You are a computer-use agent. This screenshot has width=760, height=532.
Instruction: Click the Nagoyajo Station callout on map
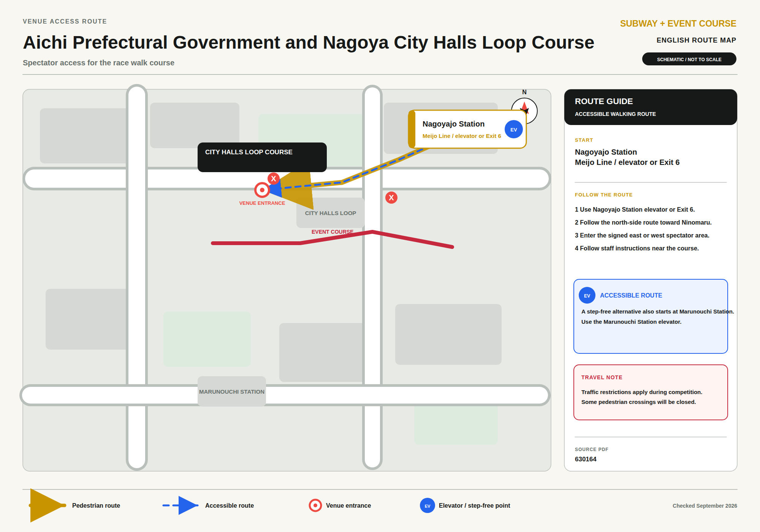coord(467,129)
